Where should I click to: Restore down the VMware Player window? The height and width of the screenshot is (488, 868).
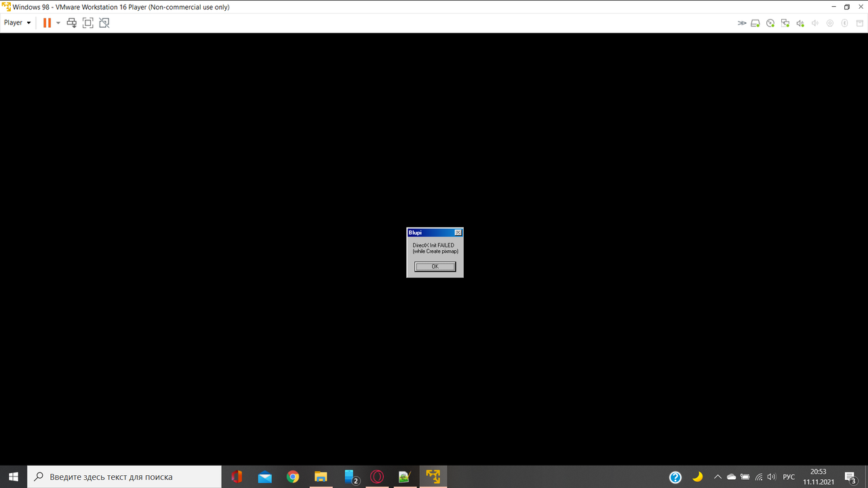tap(847, 7)
